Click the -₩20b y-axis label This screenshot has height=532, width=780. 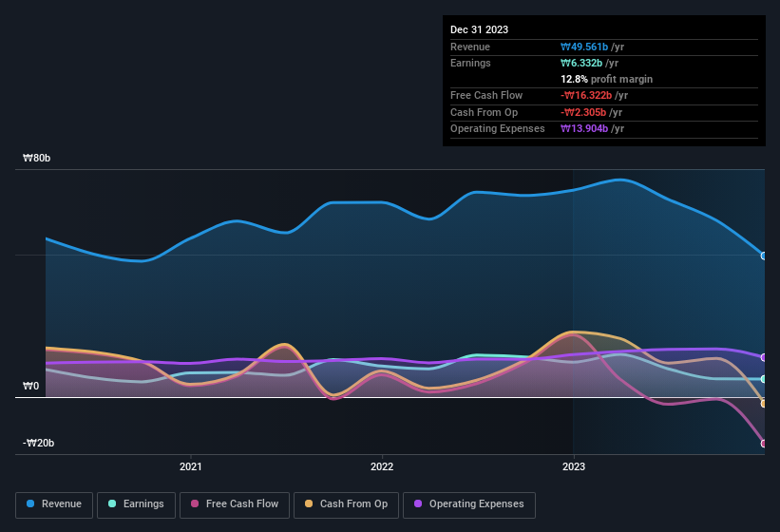38,443
